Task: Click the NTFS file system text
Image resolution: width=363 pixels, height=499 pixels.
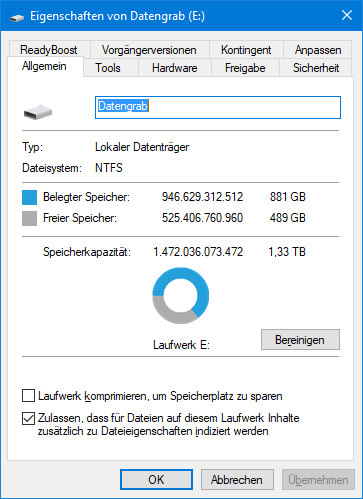Action: click(x=109, y=168)
